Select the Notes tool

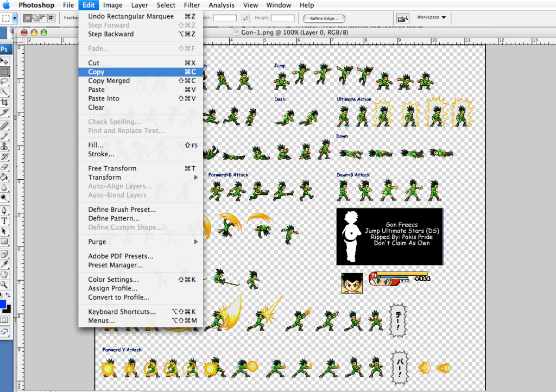tap(4, 254)
